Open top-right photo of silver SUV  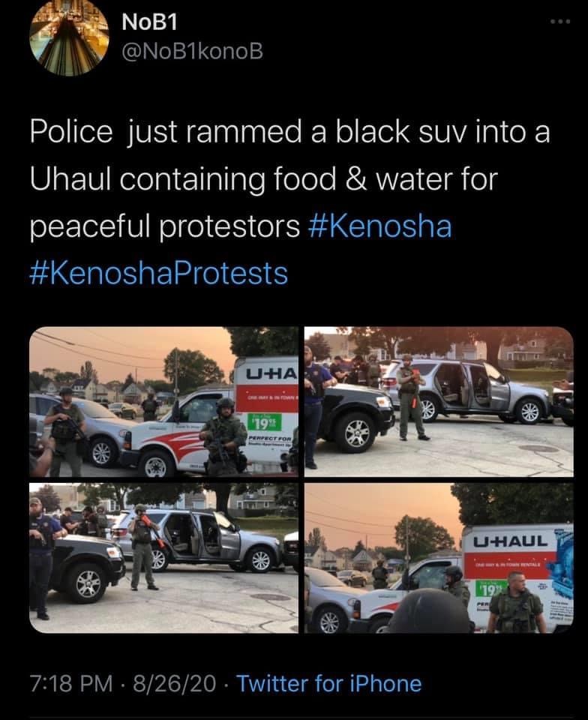(439, 401)
